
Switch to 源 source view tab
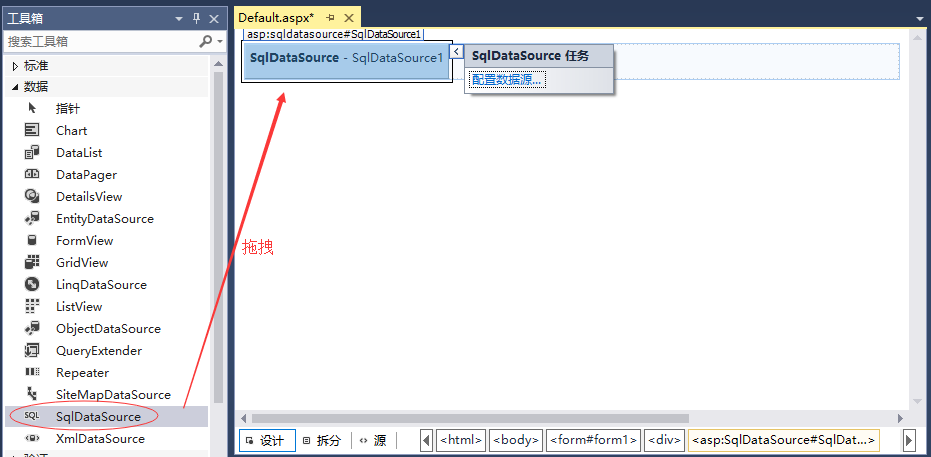[x=372, y=440]
